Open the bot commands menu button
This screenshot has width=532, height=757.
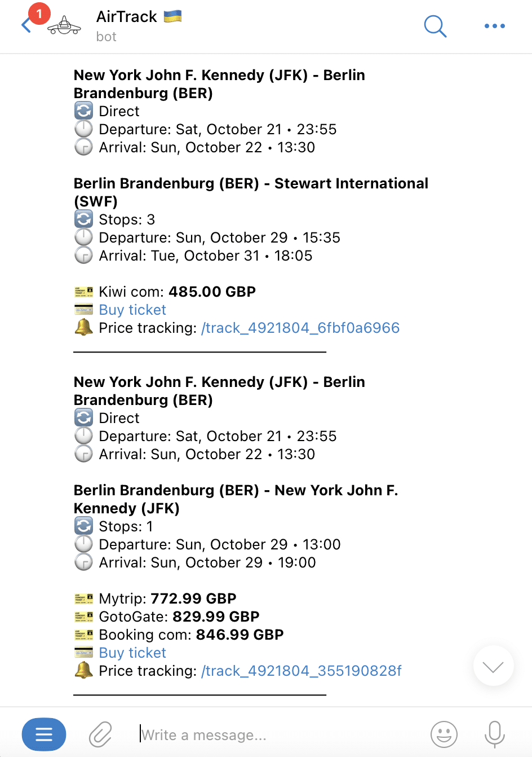[x=44, y=734]
